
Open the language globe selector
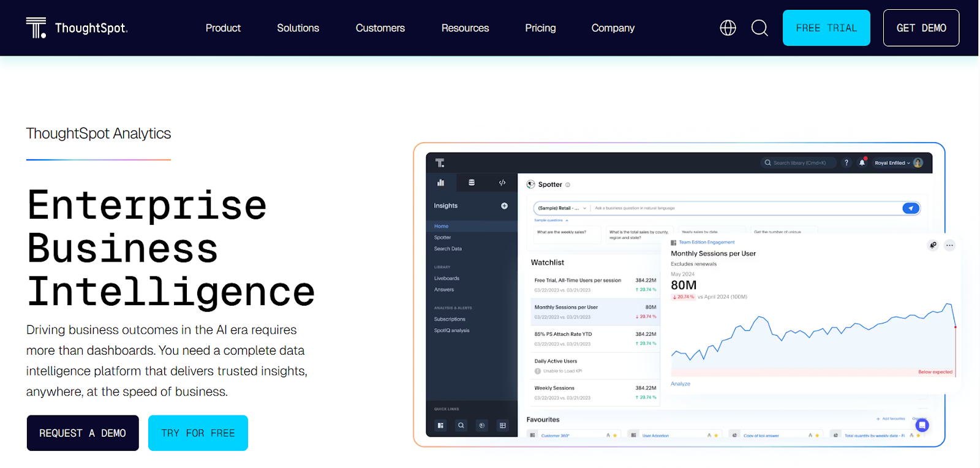728,28
